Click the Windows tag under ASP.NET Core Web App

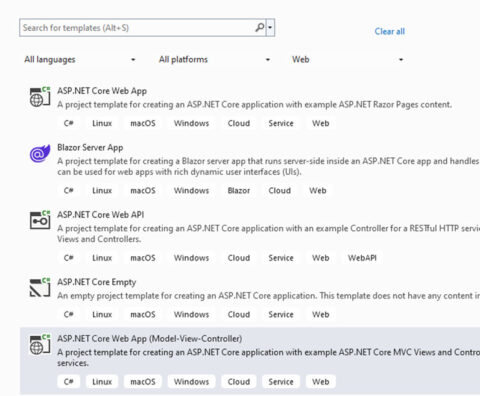[x=191, y=123]
